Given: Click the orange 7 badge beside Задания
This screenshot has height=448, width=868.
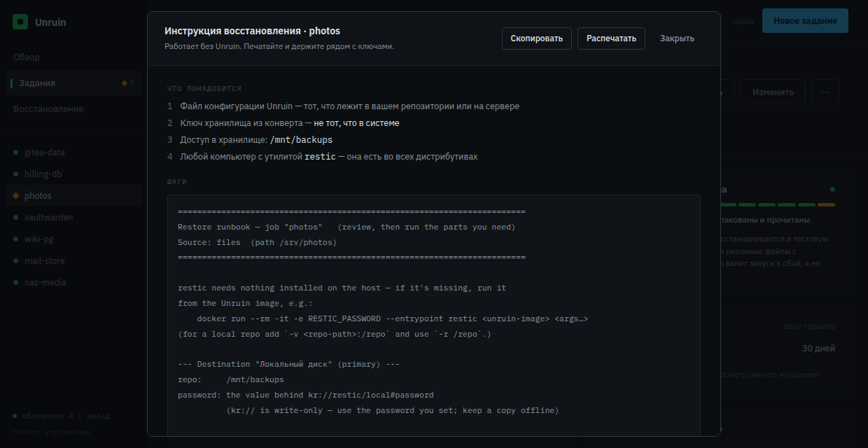Looking at the screenshot, I should tap(128, 83).
